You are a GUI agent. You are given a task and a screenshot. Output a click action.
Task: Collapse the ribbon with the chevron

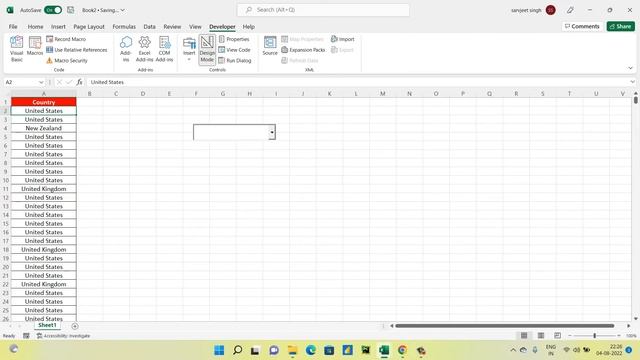(x=630, y=68)
